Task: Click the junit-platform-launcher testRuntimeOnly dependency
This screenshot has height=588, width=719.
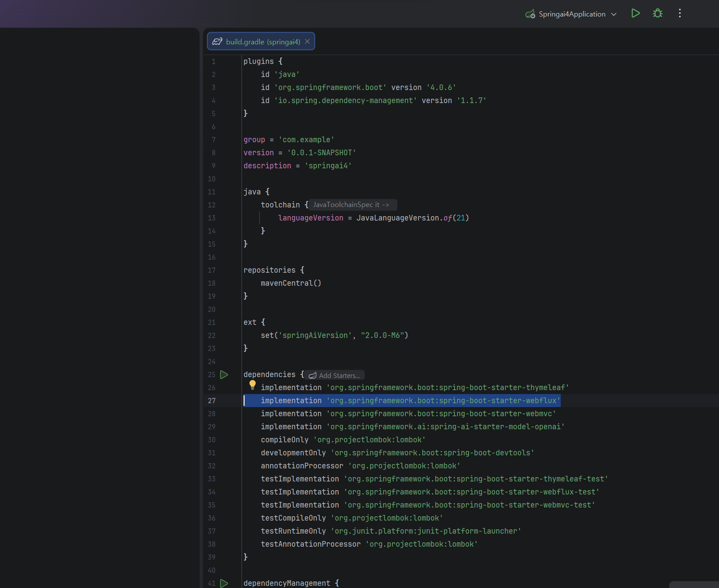Action: click(x=391, y=531)
